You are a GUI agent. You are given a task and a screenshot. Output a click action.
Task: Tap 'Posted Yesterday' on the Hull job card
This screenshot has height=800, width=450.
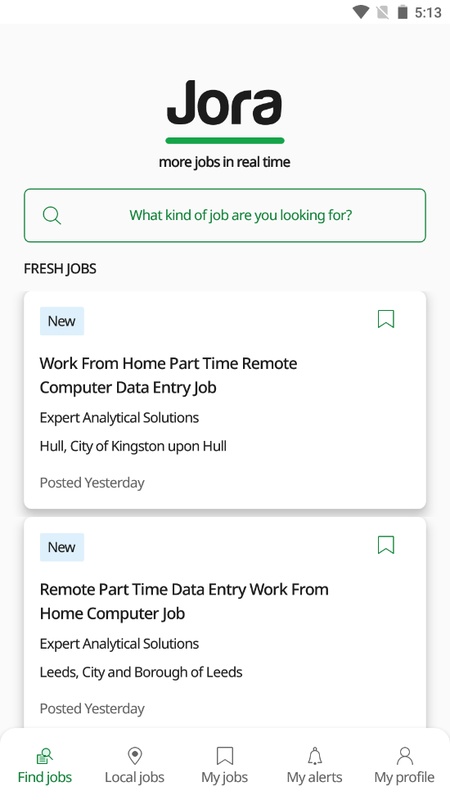tap(92, 483)
